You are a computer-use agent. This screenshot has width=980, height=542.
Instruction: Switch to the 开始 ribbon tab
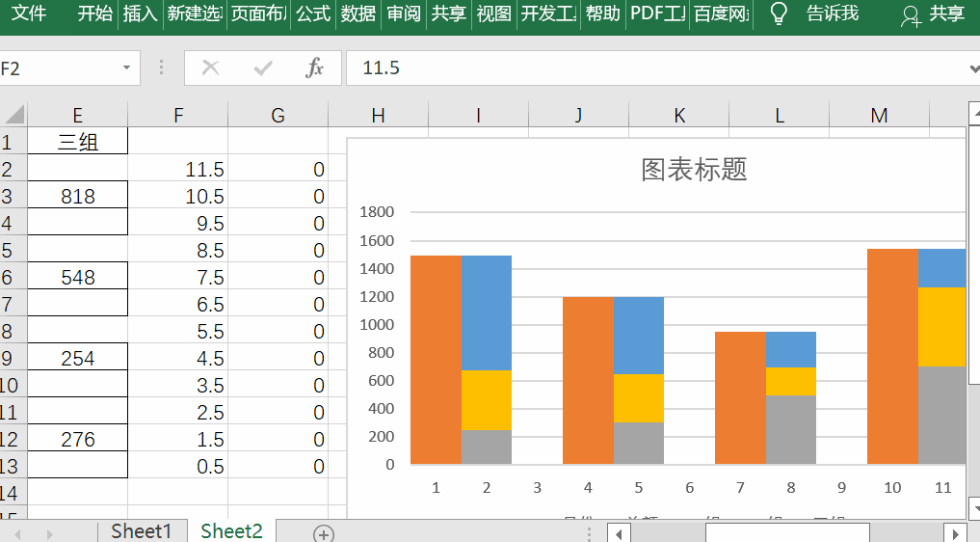(95, 14)
